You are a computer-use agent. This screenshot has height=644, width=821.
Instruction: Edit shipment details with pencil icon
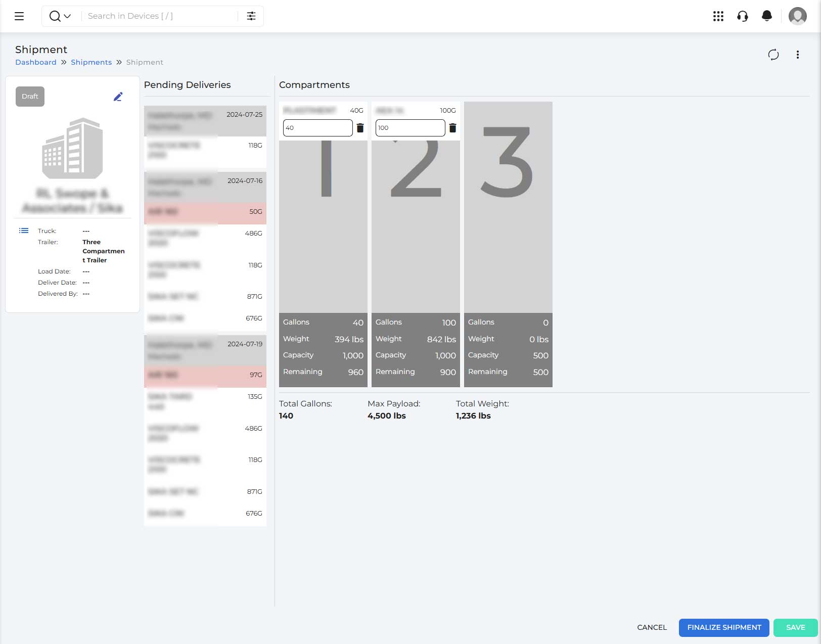click(118, 97)
